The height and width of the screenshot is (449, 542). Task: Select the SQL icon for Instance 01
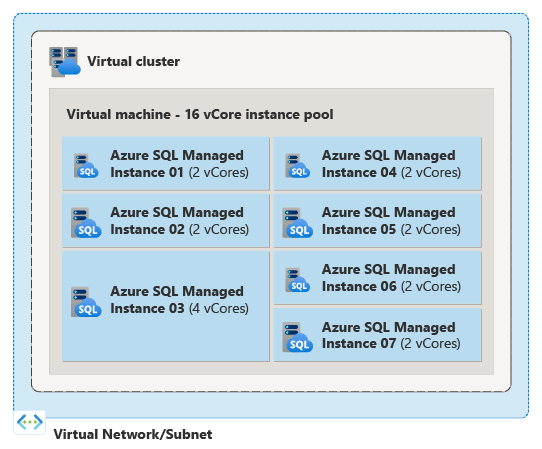pyautogui.click(x=86, y=166)
